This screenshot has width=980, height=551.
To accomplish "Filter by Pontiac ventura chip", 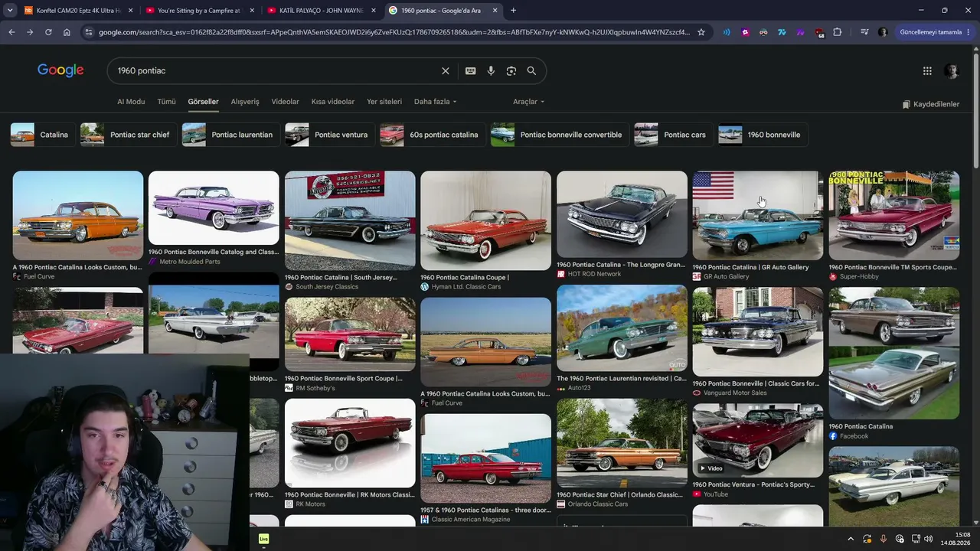I will click(330, 135).
